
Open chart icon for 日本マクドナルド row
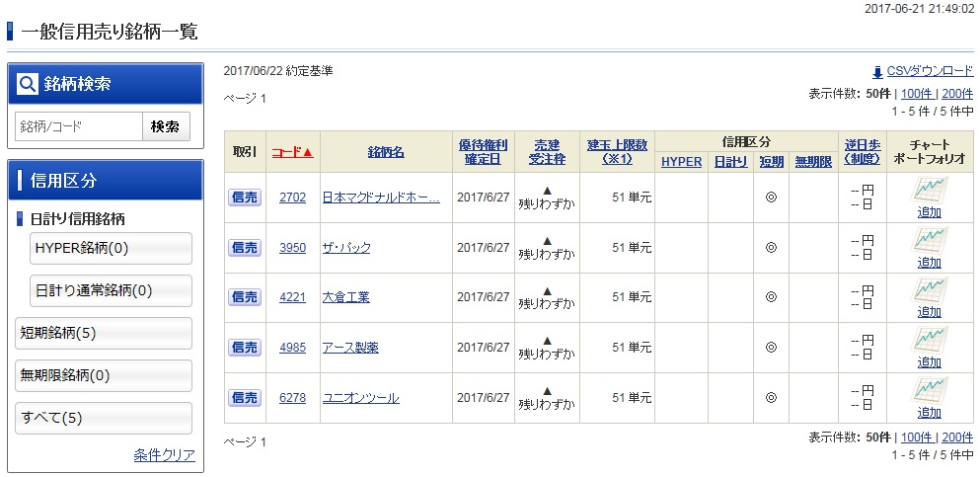929,190
